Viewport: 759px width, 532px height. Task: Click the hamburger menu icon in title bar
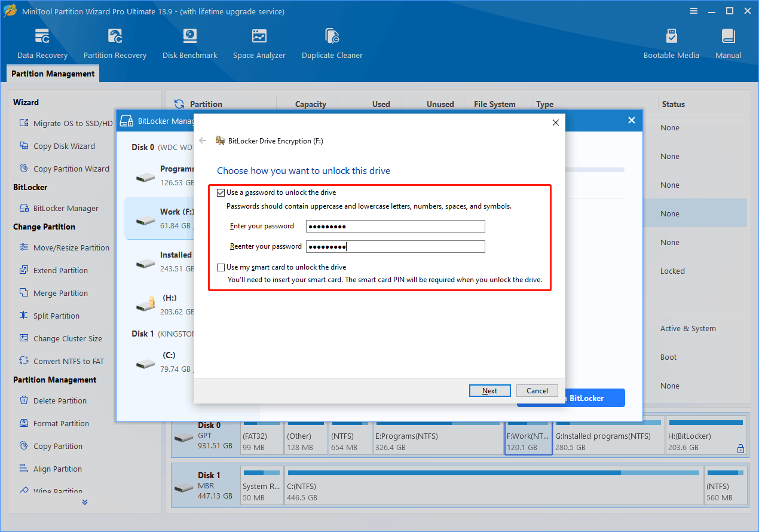coord(693,11)
